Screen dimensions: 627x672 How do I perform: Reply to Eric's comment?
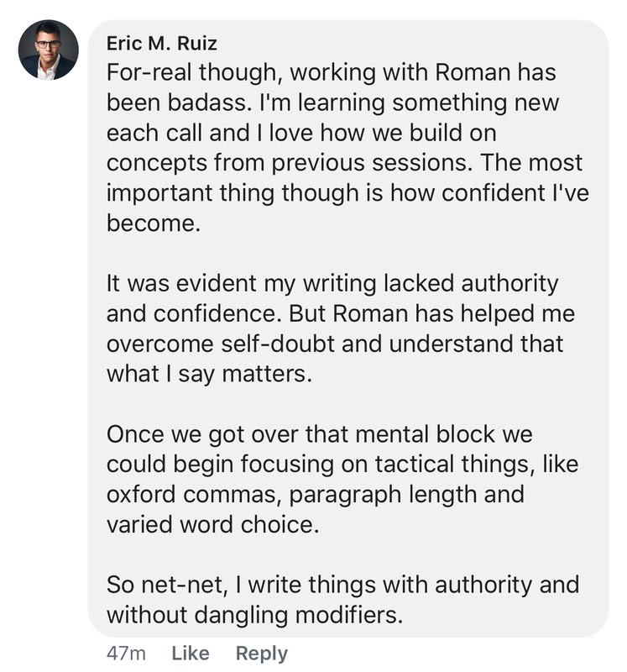pyautogui.click(x=261, y=653)
